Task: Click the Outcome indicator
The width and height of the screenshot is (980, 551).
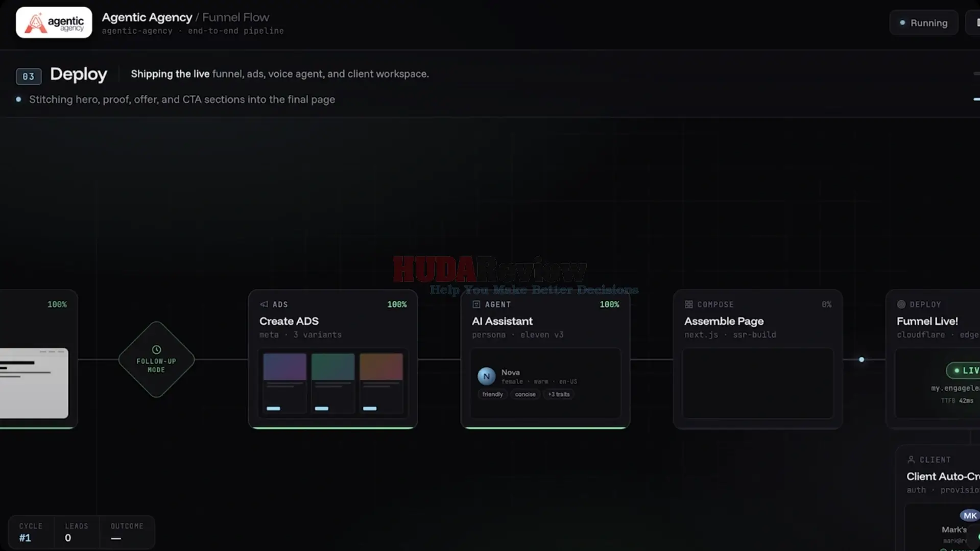Action: (x=127, y=532)
